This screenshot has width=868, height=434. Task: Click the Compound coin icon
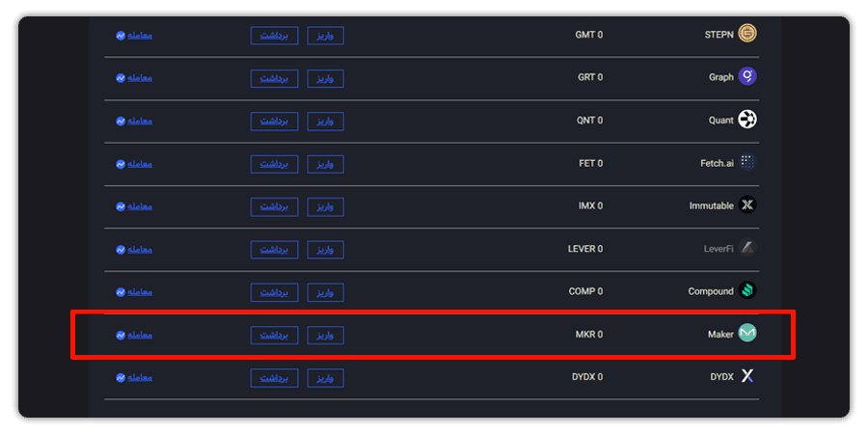coord(747,290)
